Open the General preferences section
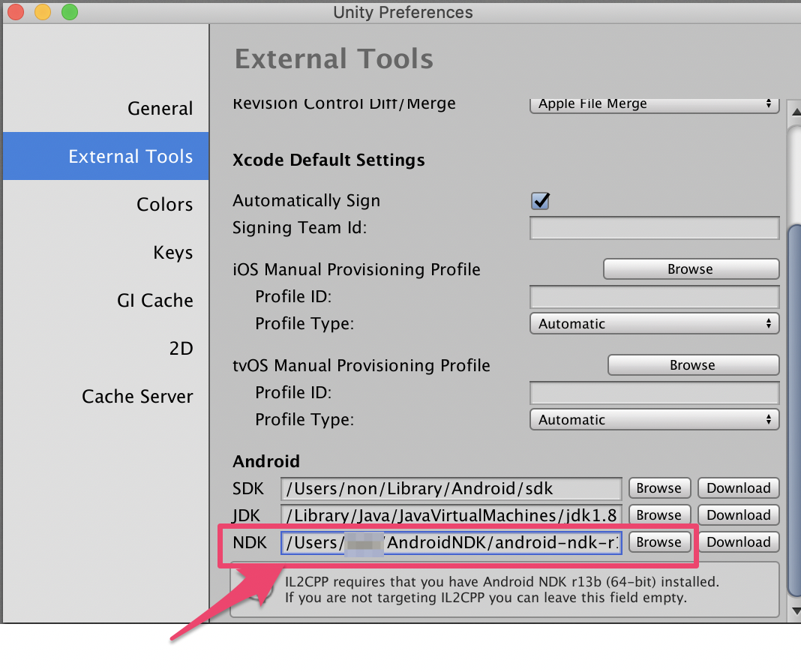 [x=160, y=108]
